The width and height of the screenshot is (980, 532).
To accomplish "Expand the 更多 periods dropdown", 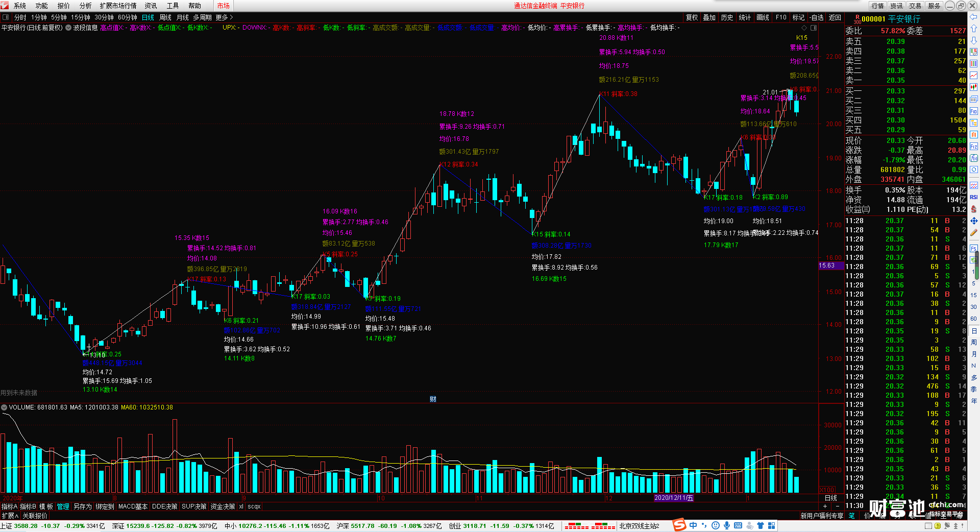I will point(224,17).
